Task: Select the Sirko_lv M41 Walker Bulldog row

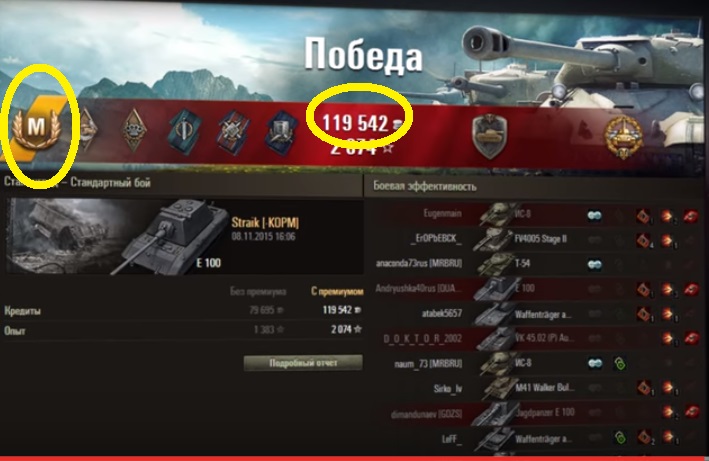Action: 536,388
